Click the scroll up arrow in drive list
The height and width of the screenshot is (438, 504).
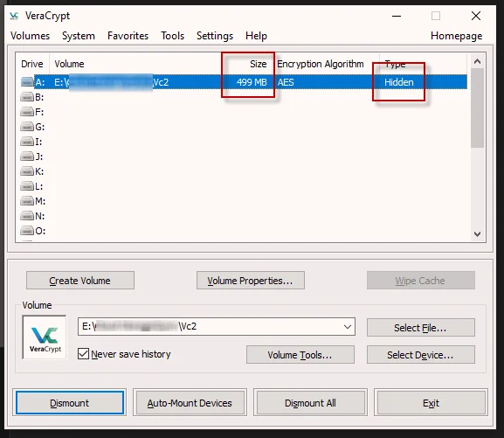point(477,61)
